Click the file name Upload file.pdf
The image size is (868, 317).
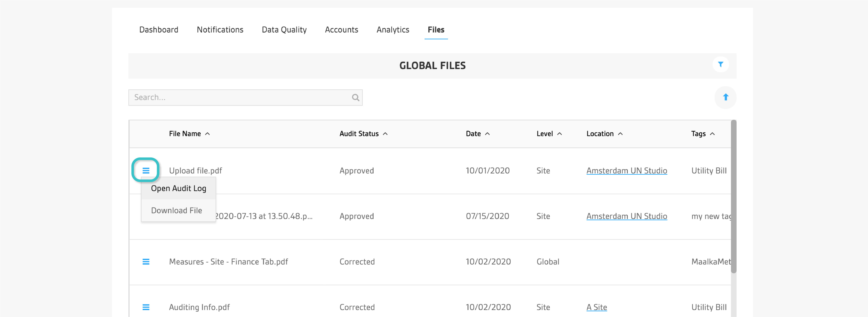(195, 171)
